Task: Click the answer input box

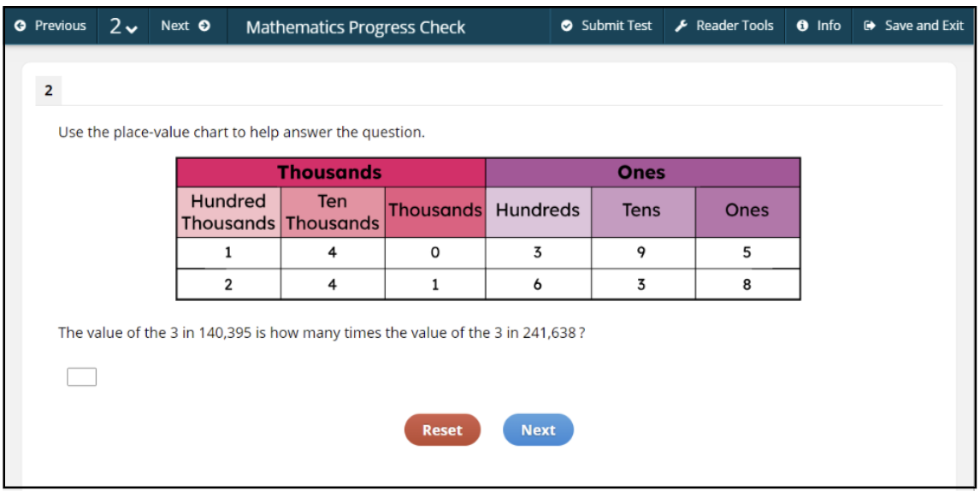Action: 81,376
